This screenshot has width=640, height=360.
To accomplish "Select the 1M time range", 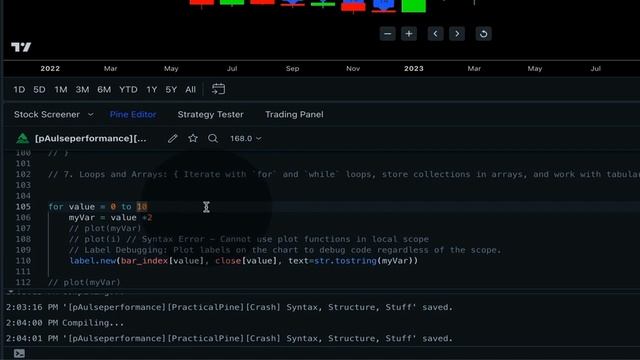I will (61, 89).
